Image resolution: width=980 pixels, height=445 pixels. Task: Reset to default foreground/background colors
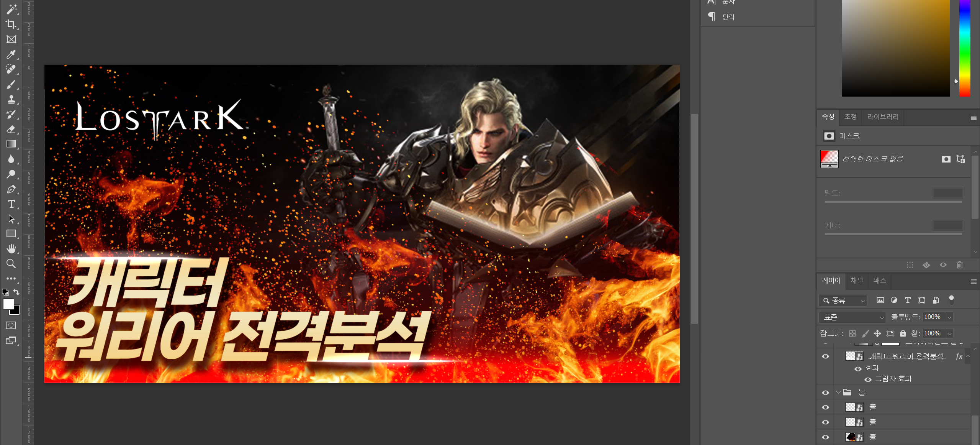click(5, 292)
